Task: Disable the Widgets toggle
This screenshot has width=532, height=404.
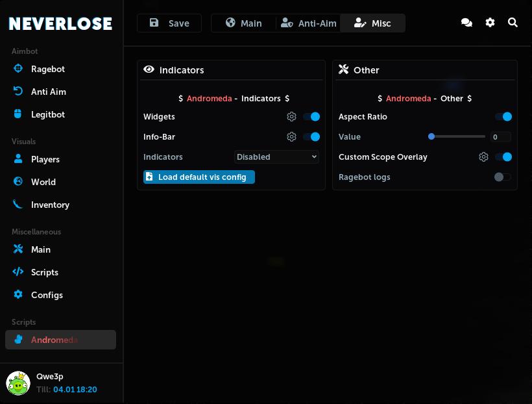Action: coord(312,117)
